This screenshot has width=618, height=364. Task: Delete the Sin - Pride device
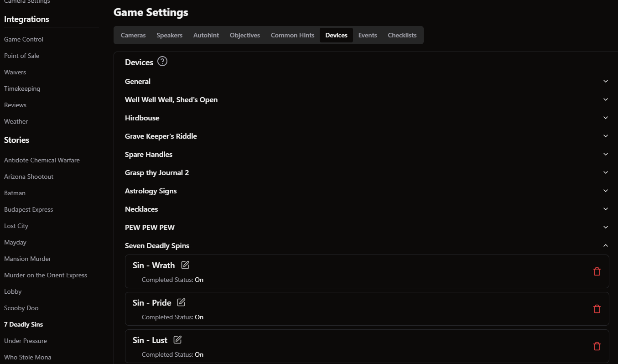pyautogui.click(x=597, y=309)
